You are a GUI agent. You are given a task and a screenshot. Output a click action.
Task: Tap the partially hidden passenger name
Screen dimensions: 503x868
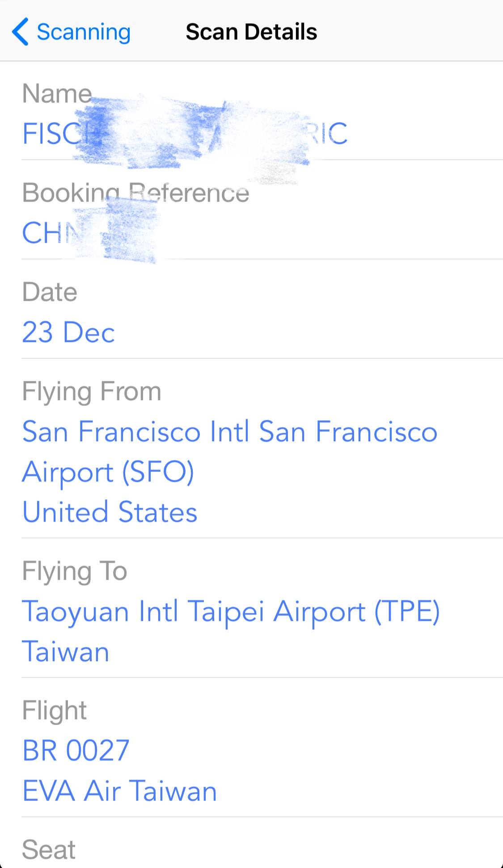click(185, 133)
